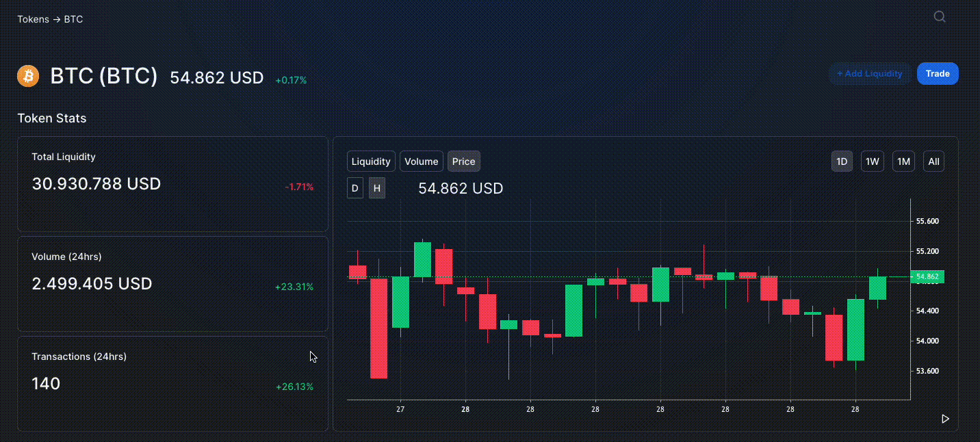The width and height of the screenshot is (980, 442).
Task: Click the 27 date label on time axis
Action: 400,409
